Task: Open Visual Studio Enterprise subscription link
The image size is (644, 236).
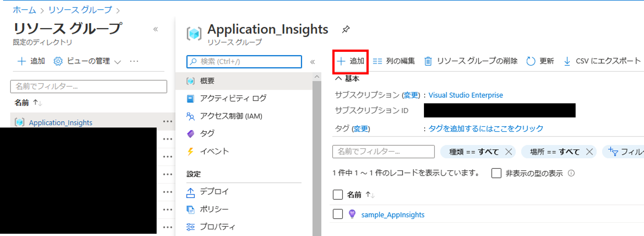Action: tap(465, 95)
